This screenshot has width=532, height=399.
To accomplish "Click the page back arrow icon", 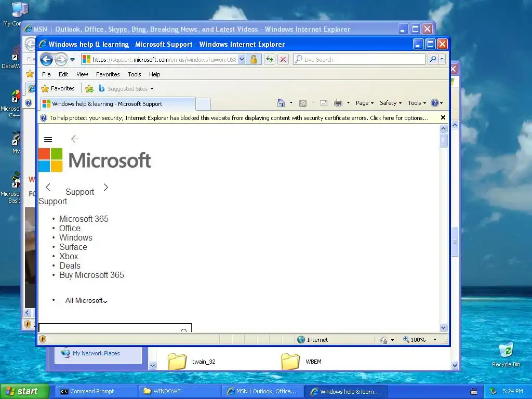I will [75, 139].
